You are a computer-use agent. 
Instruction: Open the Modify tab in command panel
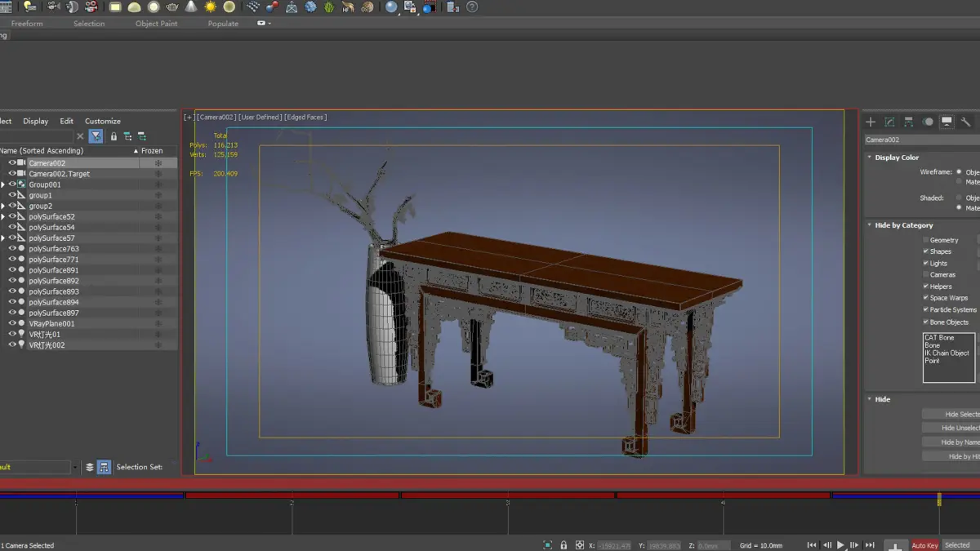889,122
